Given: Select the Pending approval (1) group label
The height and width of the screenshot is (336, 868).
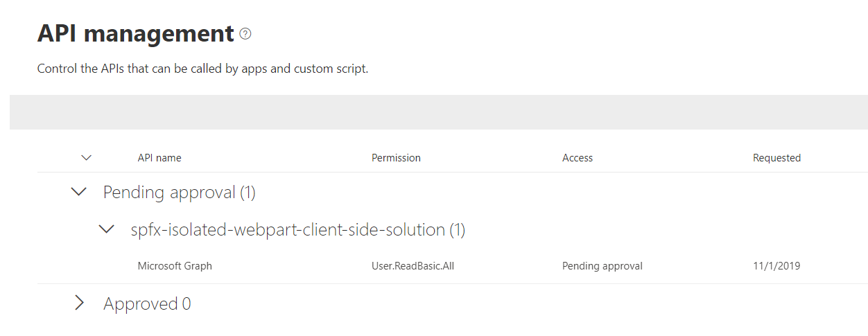Looking at the screenshot, I should coord(179,192).
